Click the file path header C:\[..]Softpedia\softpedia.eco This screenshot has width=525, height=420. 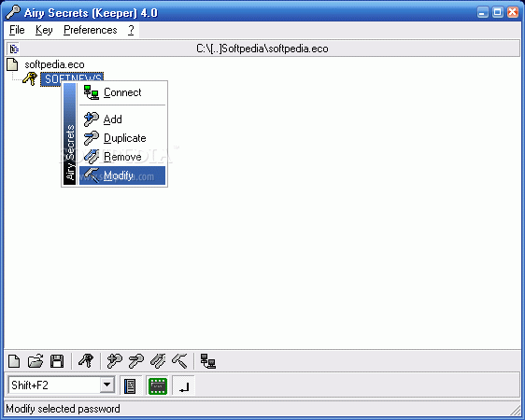click(262, 49)
